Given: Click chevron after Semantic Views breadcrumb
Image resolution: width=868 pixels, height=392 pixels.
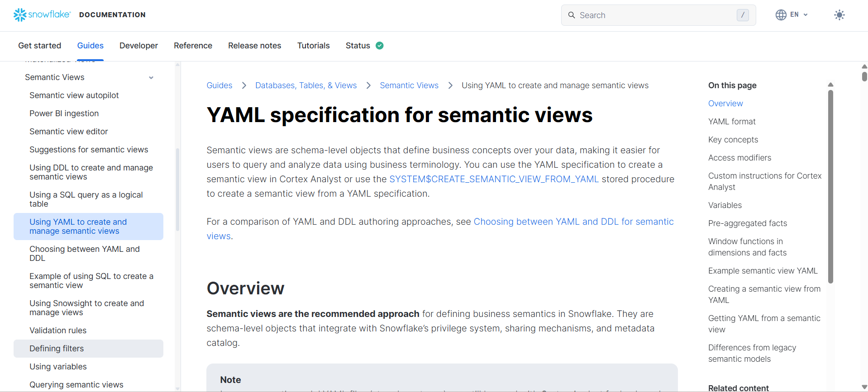Looking at the screenshot, I should point(450,85).
